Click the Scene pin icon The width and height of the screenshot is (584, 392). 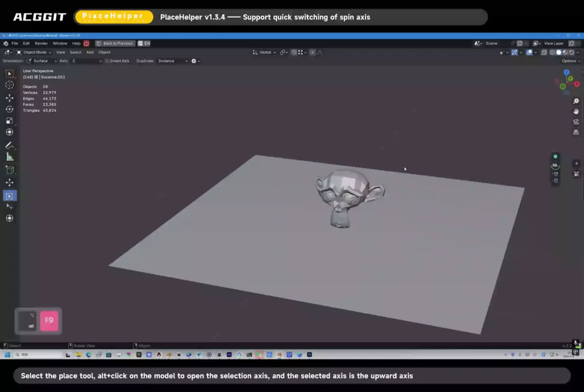click(513, 43)
